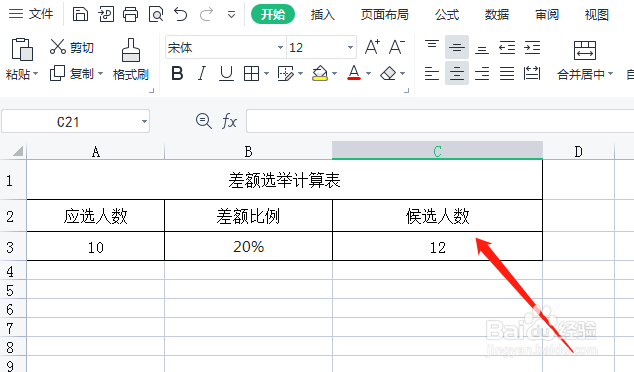Click the fx insert function button
Viewport: 634px width, 372px height.
pyautogui.click(x=229, y=121)
